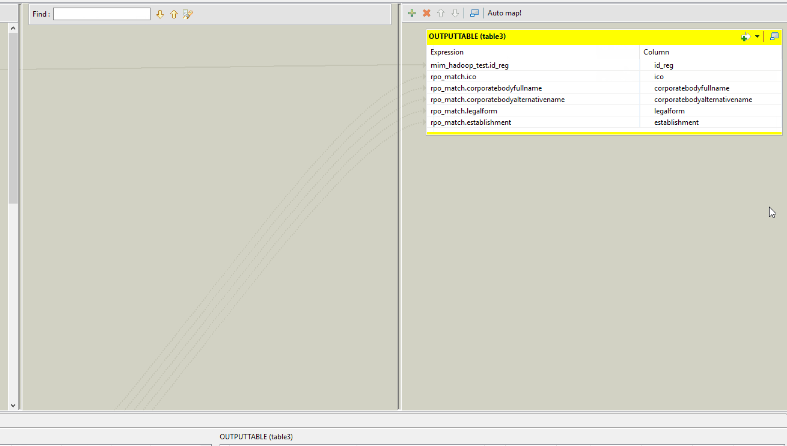Run Auto map!
The height and width of the screenshot is (446, 787).
[x=504, y=13]
